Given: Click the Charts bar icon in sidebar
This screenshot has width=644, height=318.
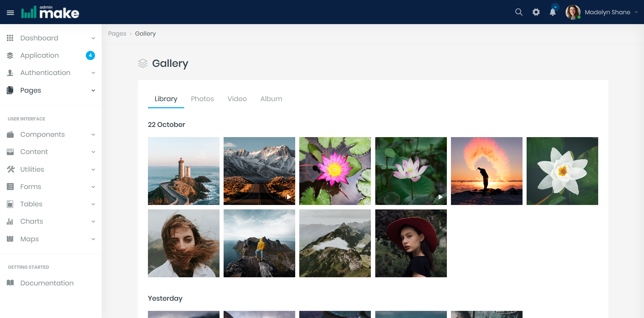Looking at the screenshot, I should (10, 222).
